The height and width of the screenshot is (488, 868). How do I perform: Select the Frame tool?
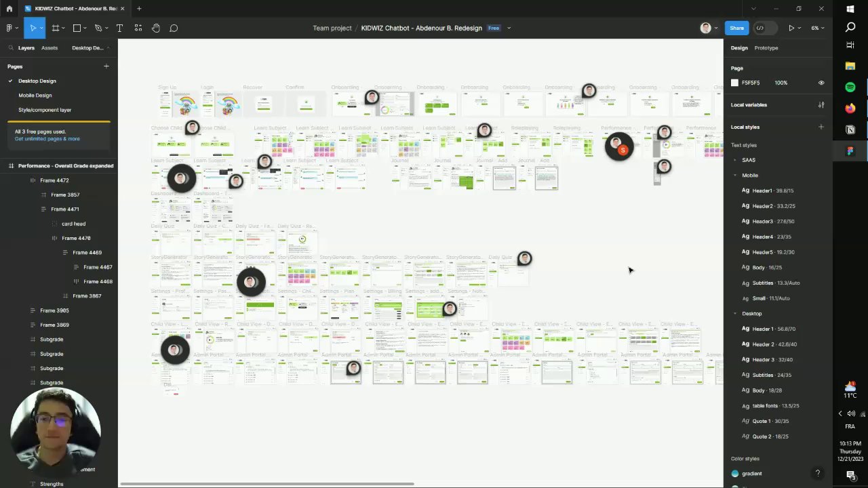pos(55,28)
